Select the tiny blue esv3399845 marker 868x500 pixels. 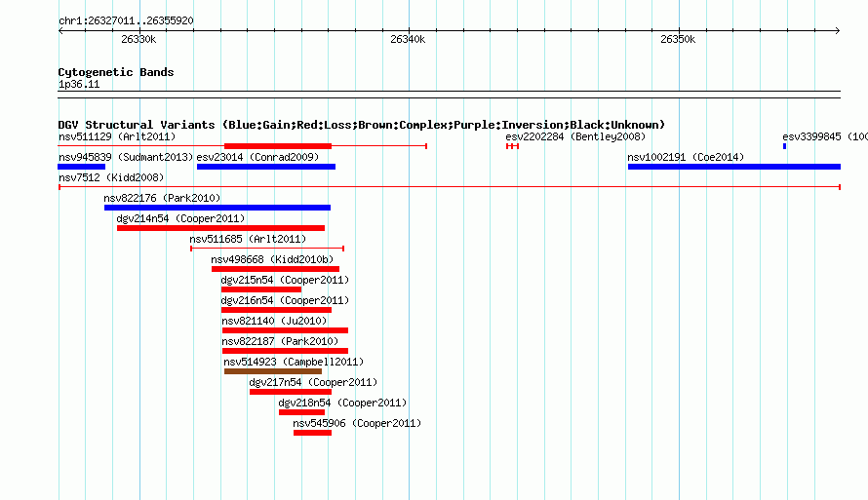pos(784,146)
